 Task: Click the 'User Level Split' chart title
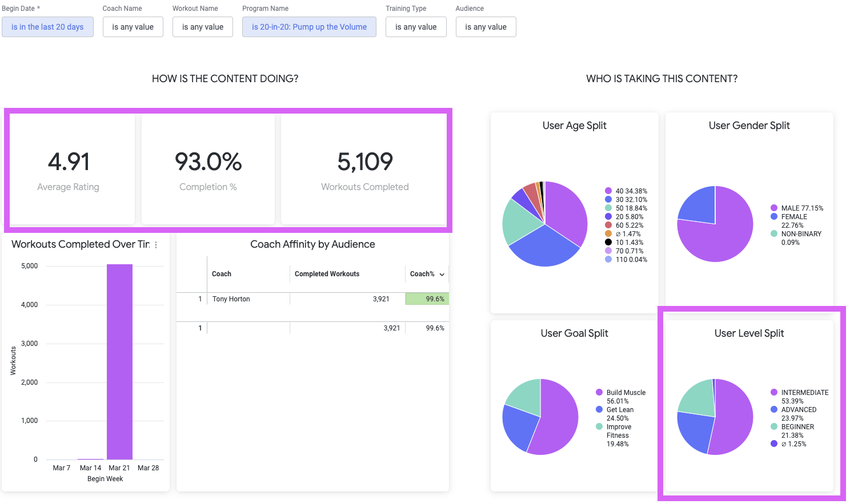[749, 333]
